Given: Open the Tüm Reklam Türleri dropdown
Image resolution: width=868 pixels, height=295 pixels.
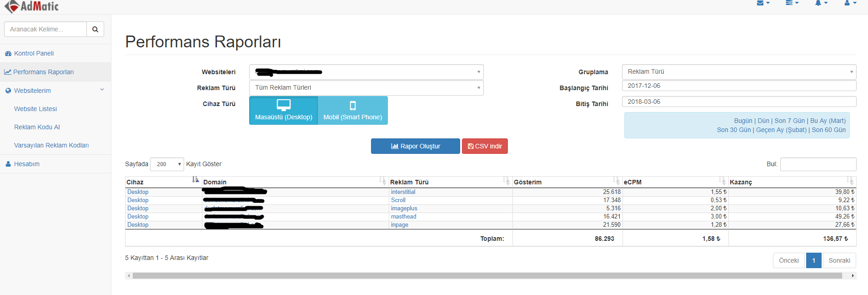Looking at the screenshot, I should click(x=366, y=88).
